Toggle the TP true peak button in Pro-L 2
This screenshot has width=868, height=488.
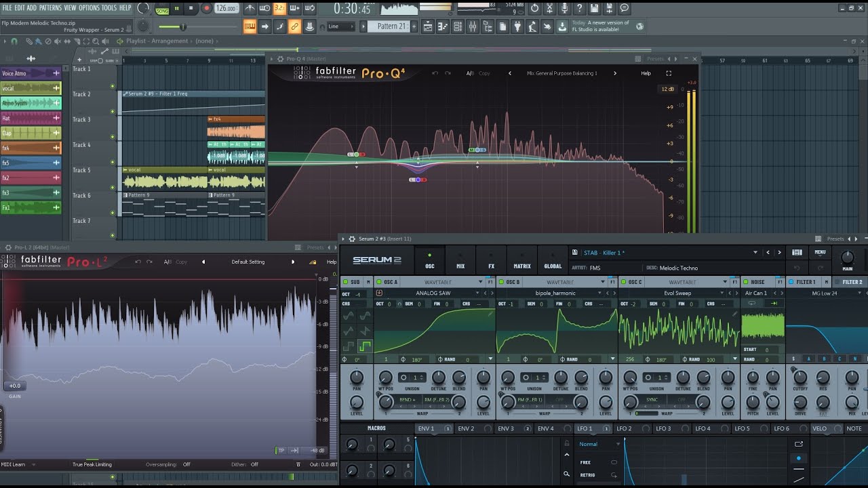click(x=281, y=450)
